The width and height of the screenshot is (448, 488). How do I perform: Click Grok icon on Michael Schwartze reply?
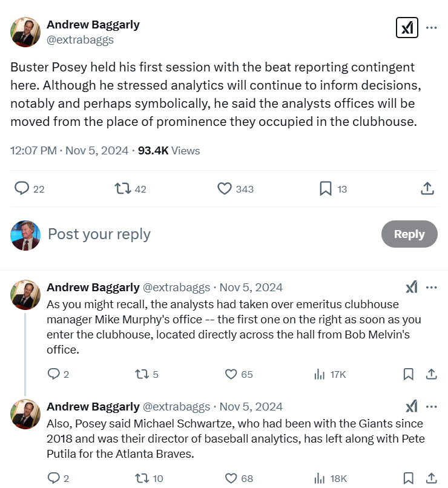point(412,406)
